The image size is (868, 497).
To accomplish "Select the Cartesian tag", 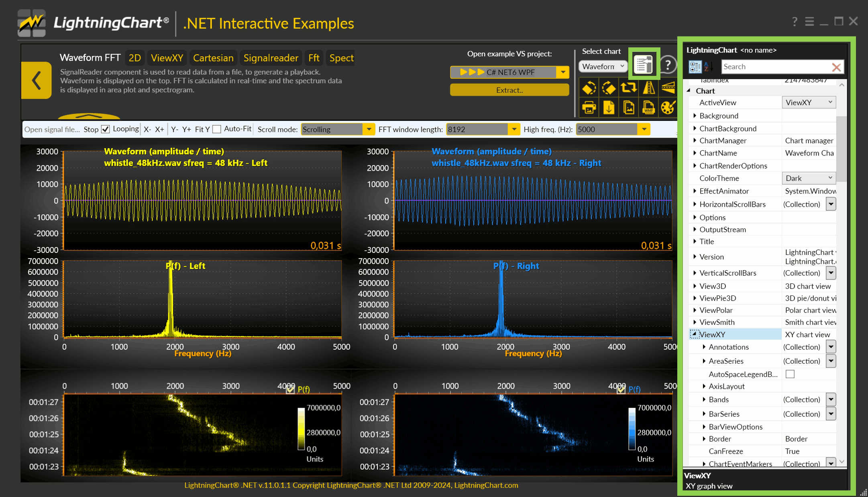I will (x=213, y=58).
